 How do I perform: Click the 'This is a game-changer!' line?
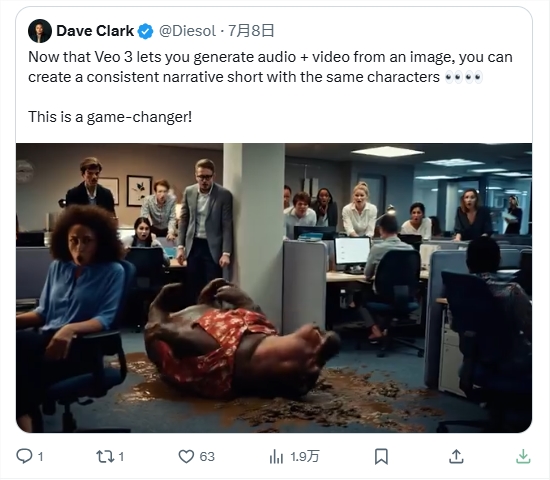click(110, 117)
